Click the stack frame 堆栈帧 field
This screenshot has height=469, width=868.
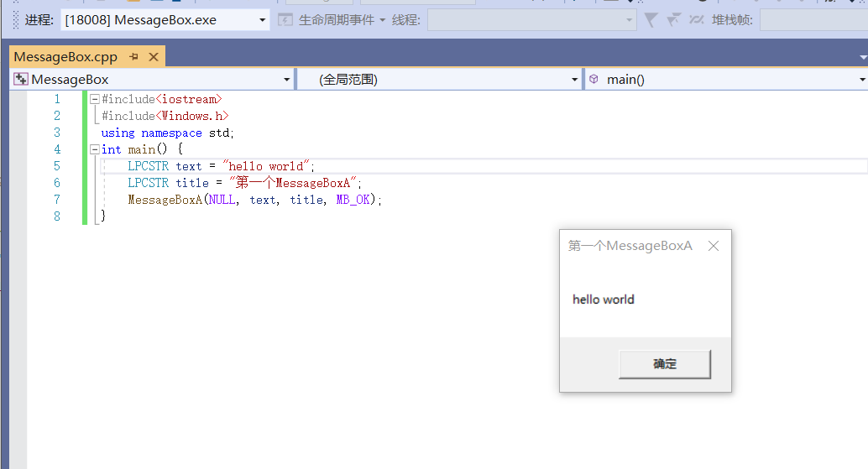[x=813, y=20]
